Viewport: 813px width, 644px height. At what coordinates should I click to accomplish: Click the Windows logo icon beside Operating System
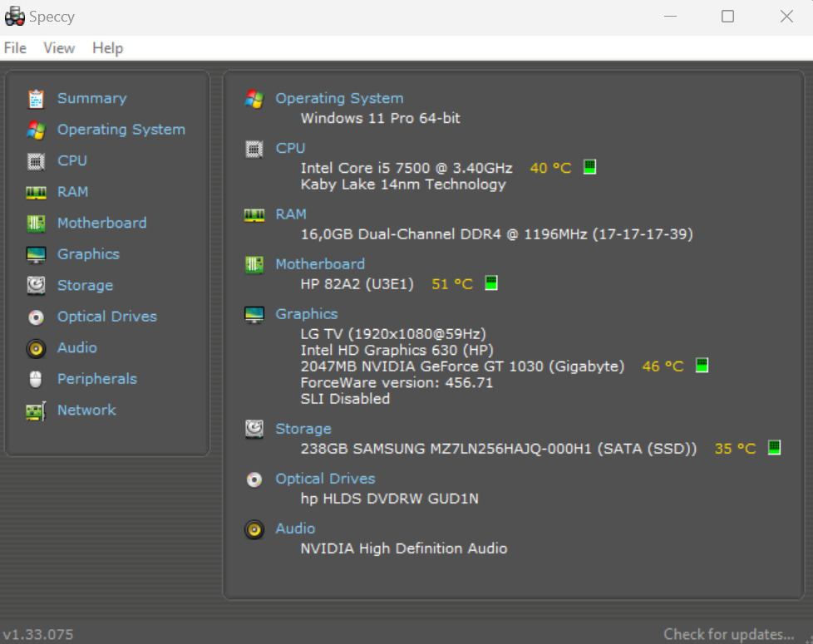[254, 98]
